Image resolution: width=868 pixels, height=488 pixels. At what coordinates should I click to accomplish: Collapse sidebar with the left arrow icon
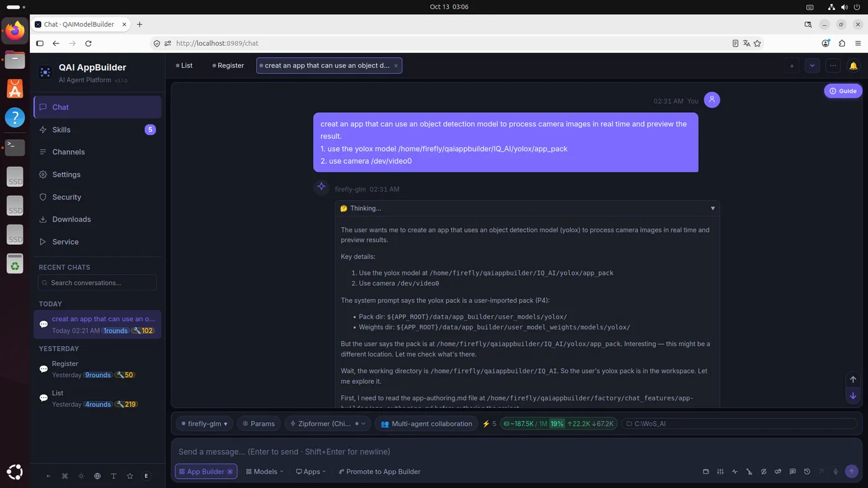point(49,476)
